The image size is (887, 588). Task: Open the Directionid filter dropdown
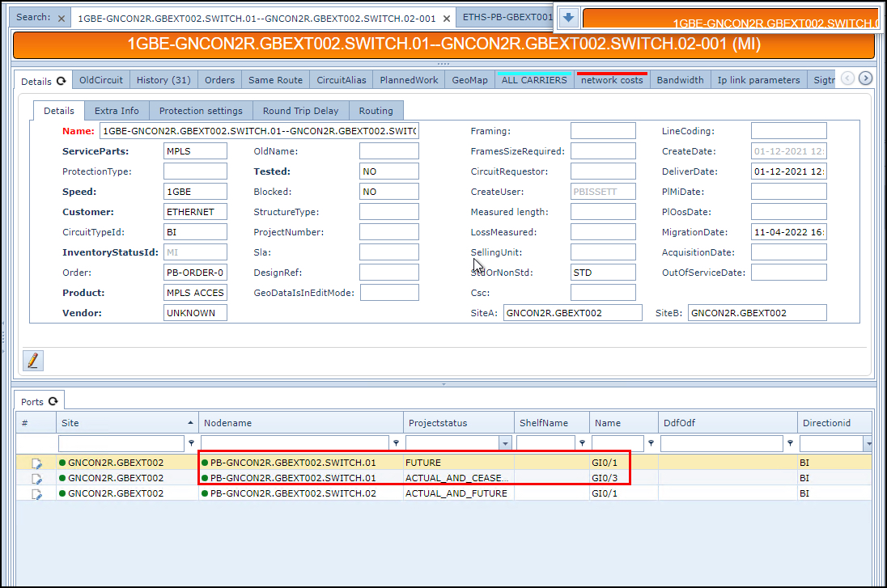868,443
